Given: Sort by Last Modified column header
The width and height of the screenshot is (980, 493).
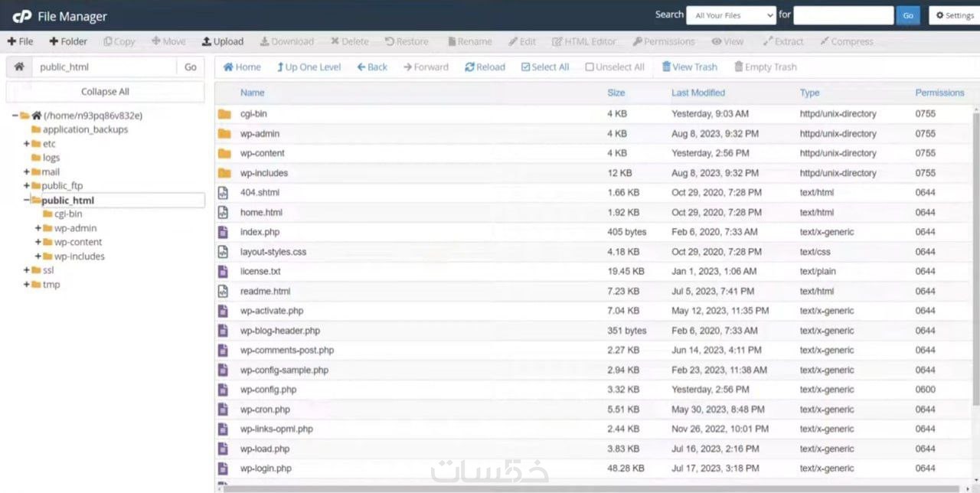Looking at the screenshot, I should (x=698, y=93).
